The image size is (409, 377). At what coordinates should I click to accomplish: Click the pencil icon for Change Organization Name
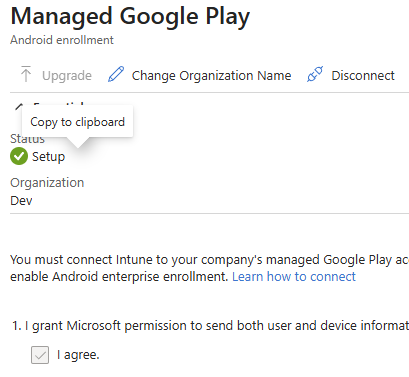coord(116,74)
